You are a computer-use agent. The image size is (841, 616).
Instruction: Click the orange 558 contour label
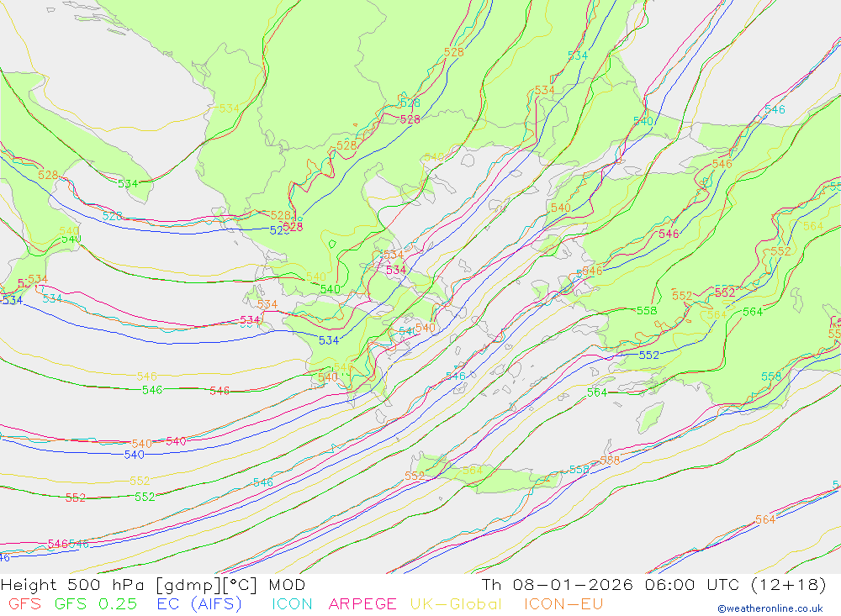pos(610,460)
